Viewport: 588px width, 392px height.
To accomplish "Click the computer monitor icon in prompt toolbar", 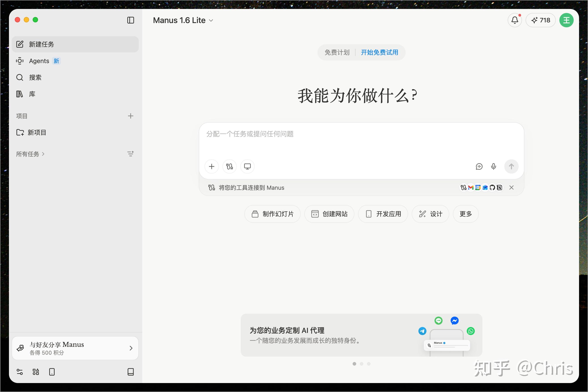I will (247, 166).
